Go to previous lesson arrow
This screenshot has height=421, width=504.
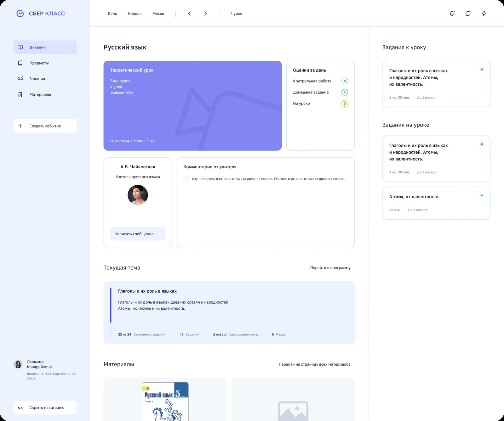(189, 14)
